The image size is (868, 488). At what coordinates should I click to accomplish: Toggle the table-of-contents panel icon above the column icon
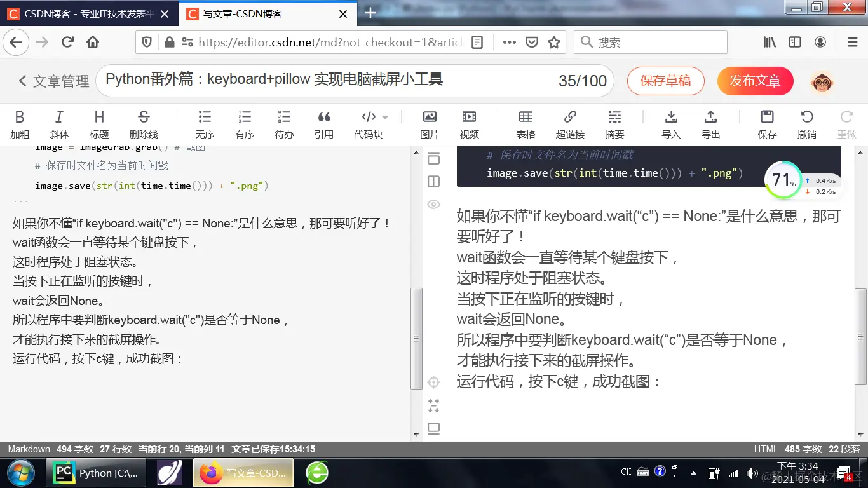434,158
